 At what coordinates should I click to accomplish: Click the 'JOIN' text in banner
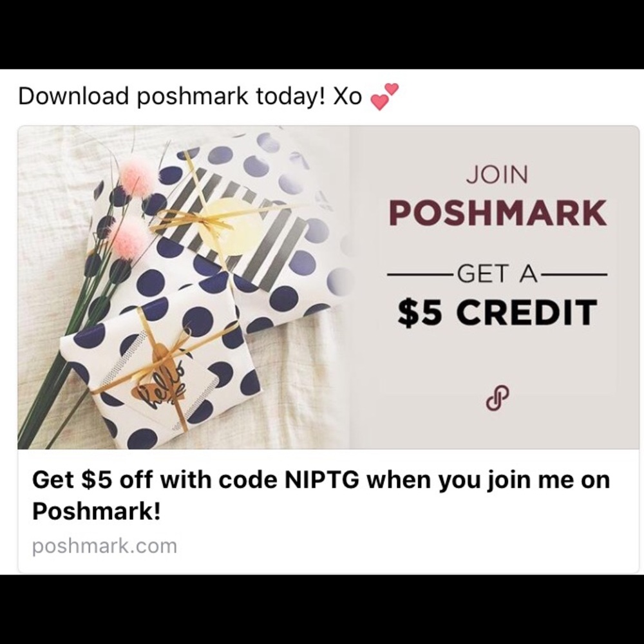click(x=497, y=175)
